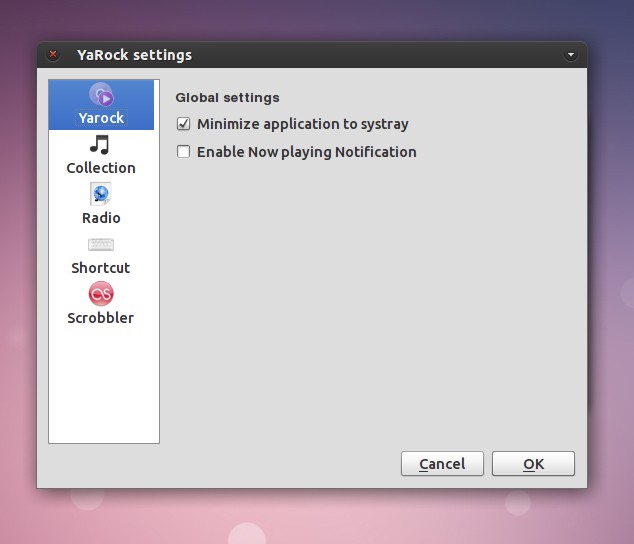Click the Cancel button
Image resolution: width=634 pixels, height=544 pixels.
point(442,464)
